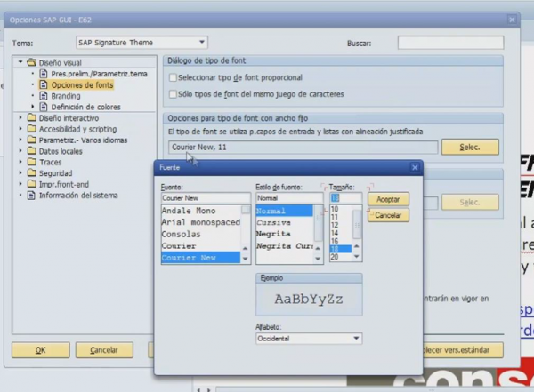Choose Consolas in the font list
This screenshot has height=392, width=534.
pyautogui.click(x=201, y=234)
